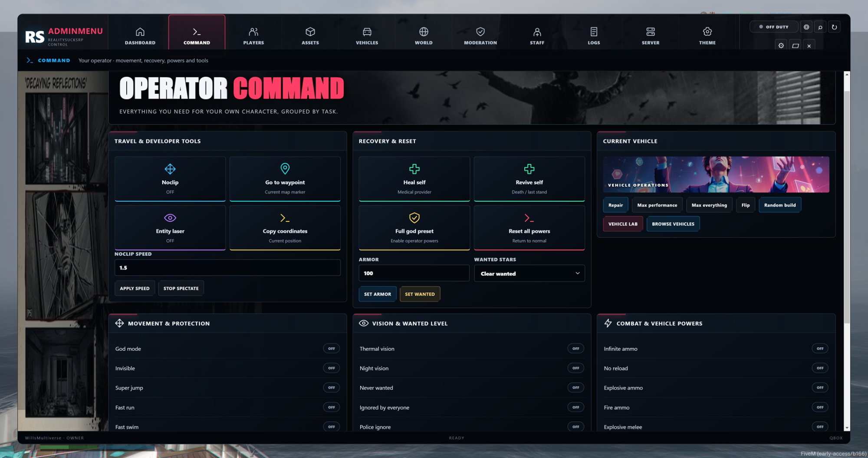Open the Server tab
The height and width of the screenshot is (458, 868).
coord(651,36)
